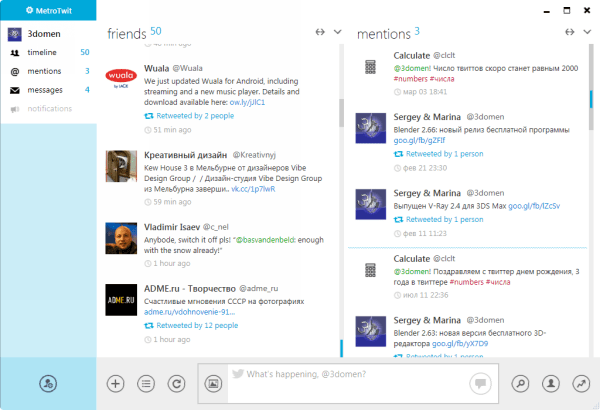
Task: Open the goo.gl/fb/yX7D9 link
Action: (x=460, y=344)
